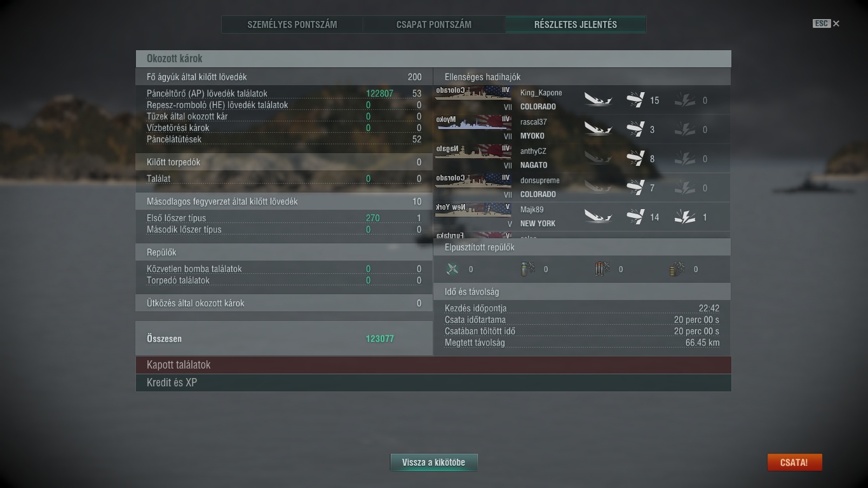868x488 pixels.
Task: Collapse the Okozott károk section header
Action: pos(433,58)
